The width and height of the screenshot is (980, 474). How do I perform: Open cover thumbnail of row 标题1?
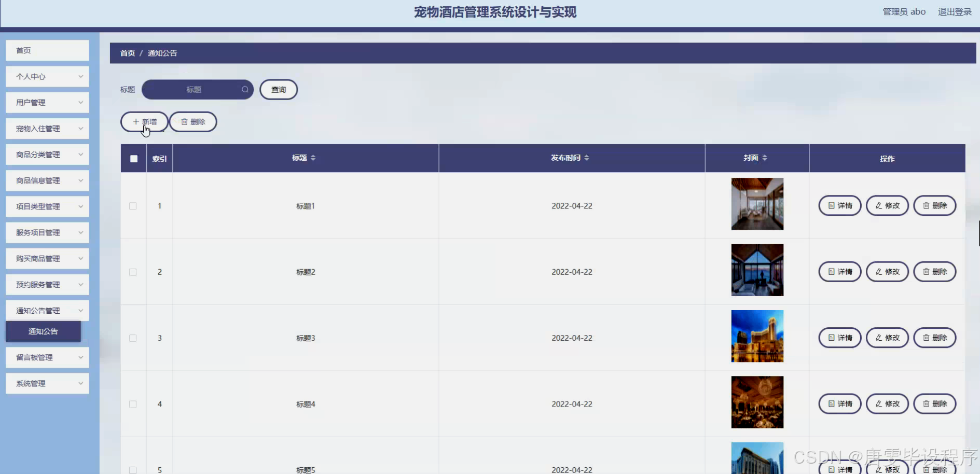point(757,204)
